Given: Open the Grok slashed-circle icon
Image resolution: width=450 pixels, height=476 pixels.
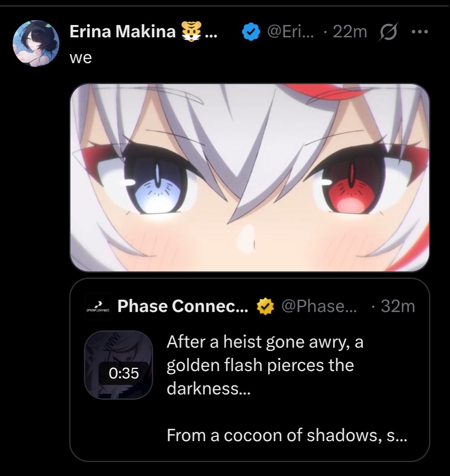Looking at the screenshot, I should (x=388, y=32).
